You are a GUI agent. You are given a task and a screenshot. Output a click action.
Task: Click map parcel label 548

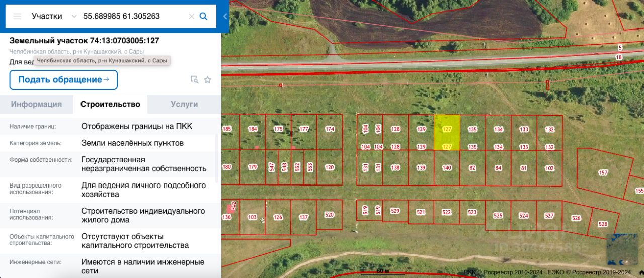click(x=284, y=167)
